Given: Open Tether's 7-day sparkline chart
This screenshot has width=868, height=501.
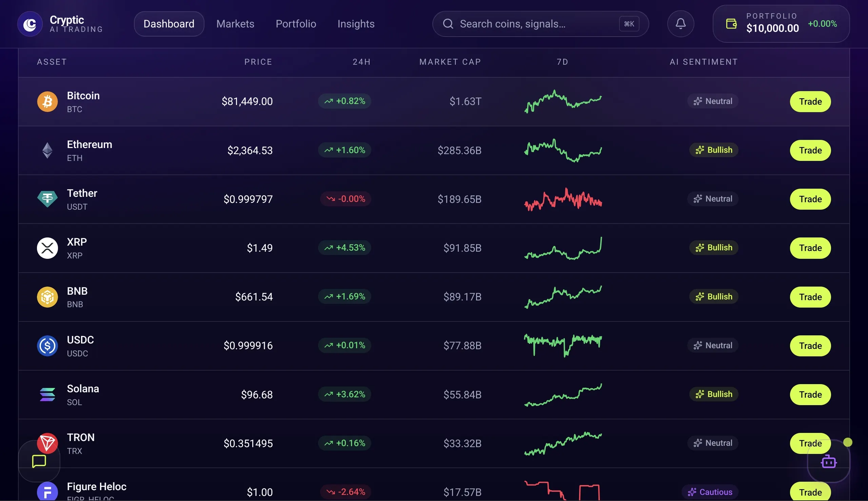Looking at the screenshot, I should [x=563, y=199].
